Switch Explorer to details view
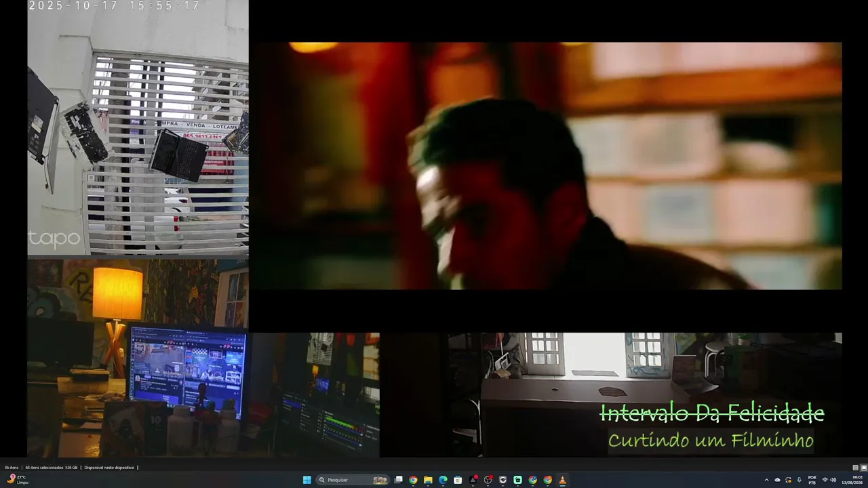The image size is (868, 488). click(856, 468)
